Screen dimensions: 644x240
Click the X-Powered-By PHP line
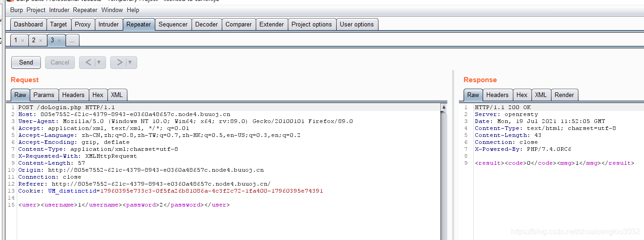click(x=523, y=149)
